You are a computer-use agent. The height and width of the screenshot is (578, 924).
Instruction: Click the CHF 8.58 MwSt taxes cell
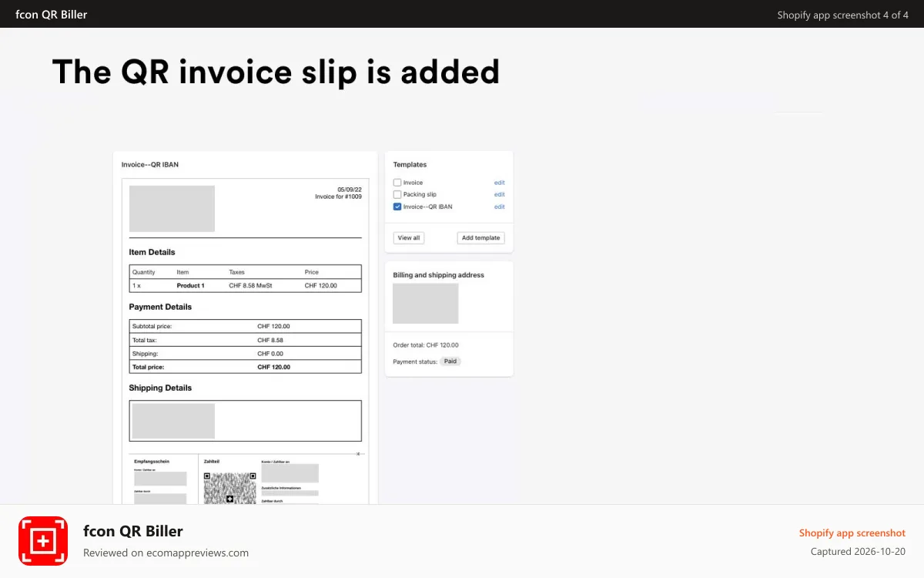point(250,286)
